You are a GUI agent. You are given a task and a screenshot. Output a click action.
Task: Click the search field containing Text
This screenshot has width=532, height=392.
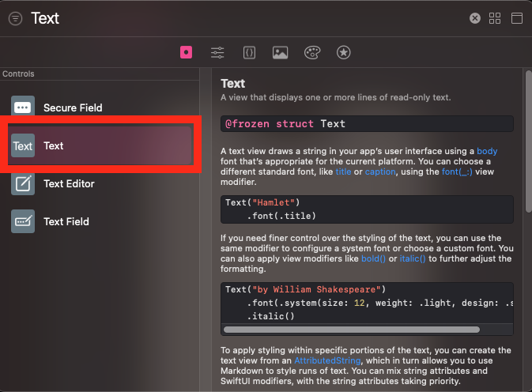click(x=247, y=18)
